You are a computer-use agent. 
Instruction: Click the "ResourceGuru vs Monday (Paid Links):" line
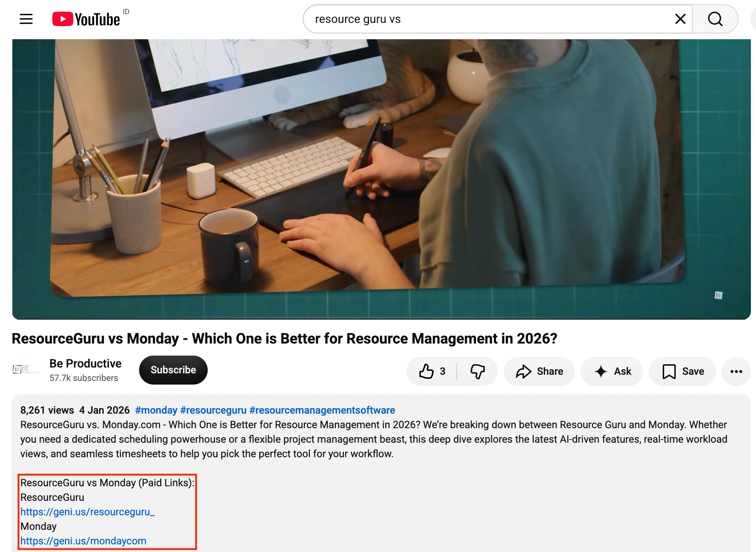click(107, 483)
